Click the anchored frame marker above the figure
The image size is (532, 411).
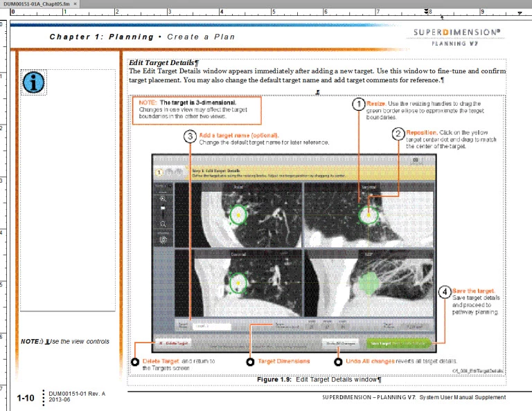click(x=317, y=92)
